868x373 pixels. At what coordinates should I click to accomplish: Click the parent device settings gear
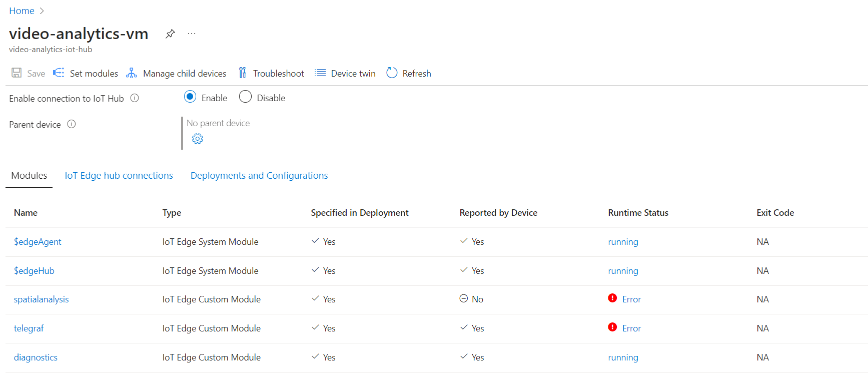(198, 139)
